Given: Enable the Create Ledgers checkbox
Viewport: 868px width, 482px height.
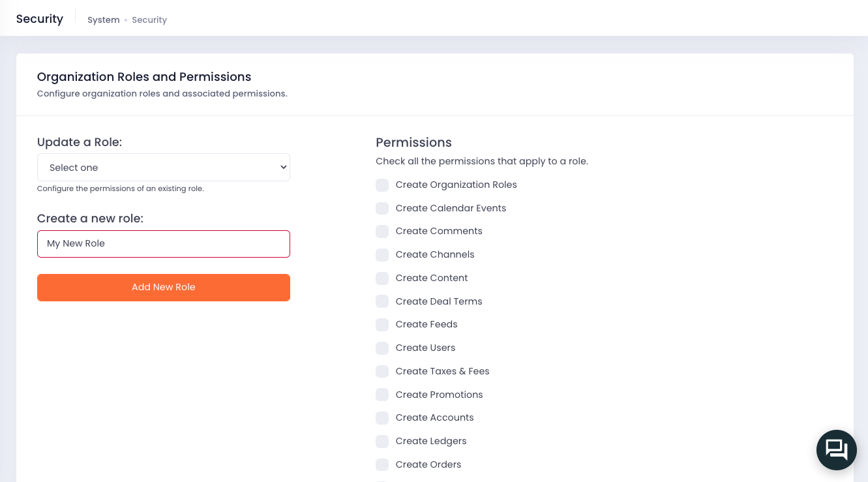Looking at the screenshot, I should [382, 442].
